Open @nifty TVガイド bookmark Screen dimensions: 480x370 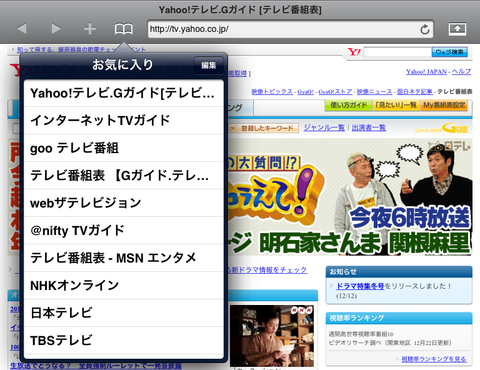[124, 231]
